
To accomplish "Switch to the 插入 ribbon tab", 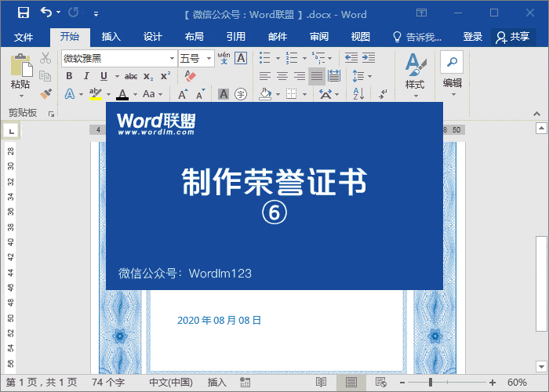I will pyautogui.click(x=111, y=36).
